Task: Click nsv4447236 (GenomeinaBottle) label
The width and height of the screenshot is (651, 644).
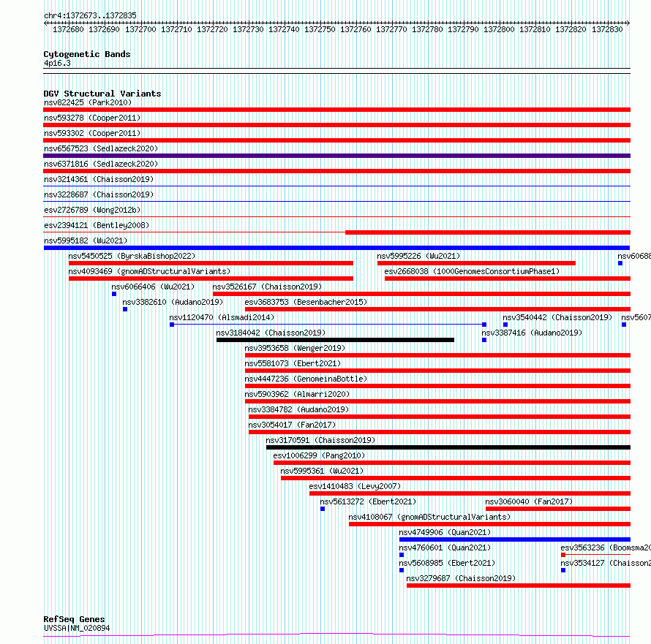Action: click(306, 379)
